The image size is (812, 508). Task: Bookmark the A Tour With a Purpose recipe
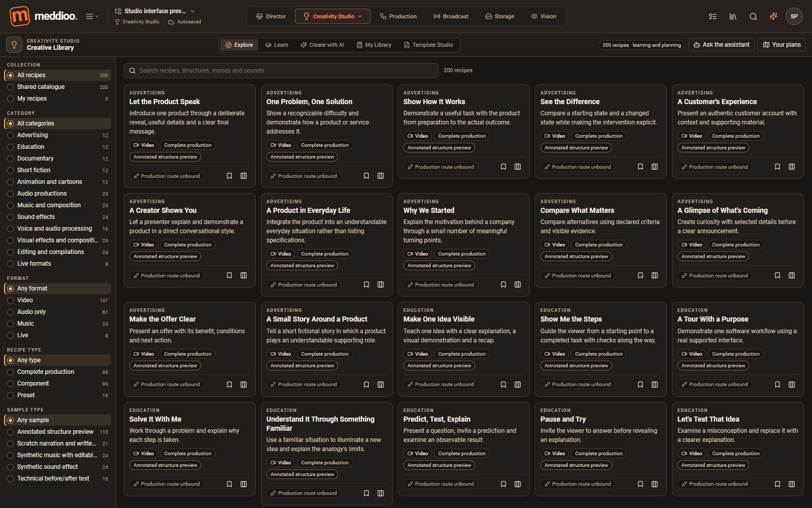[777, 385]
